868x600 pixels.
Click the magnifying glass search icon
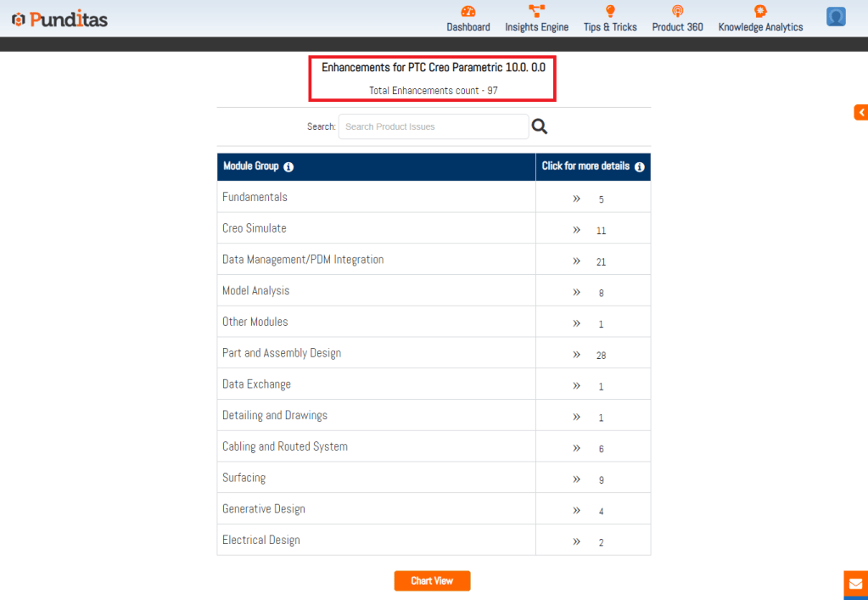pyautogui.click(x=540, y=126)
